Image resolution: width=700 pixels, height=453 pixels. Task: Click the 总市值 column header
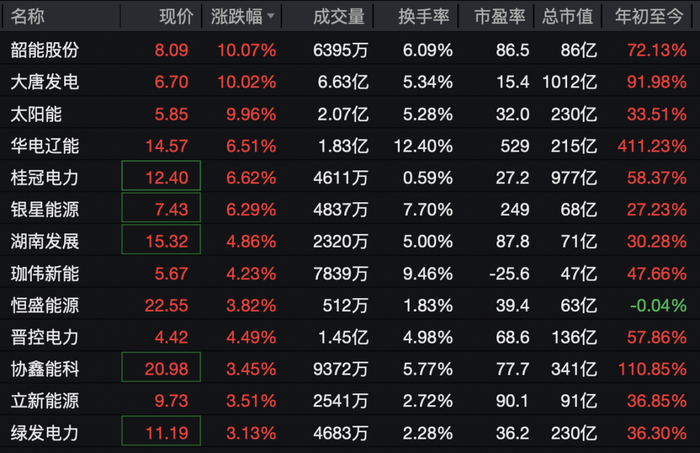pos(567,17)
